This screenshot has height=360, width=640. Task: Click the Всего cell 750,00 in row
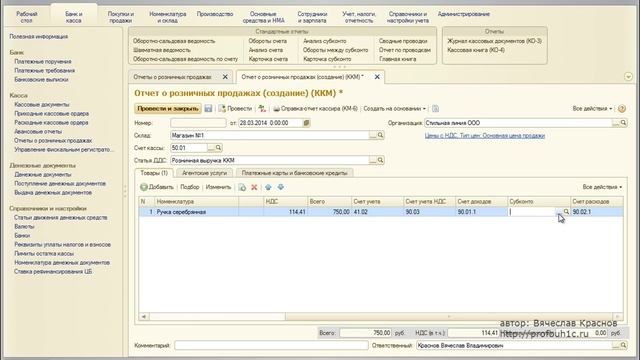pyautogui.click(x=329, y=212)
